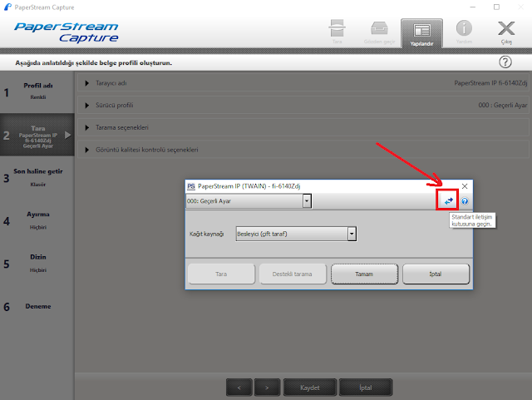Maximize the PaperStream Capture window
Screen dimensions: 532x400
[496, 7]
